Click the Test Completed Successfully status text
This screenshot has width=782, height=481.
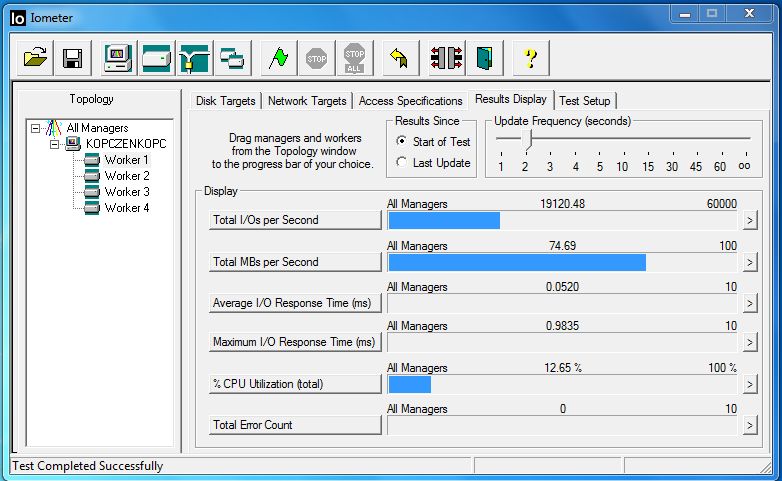88,466
